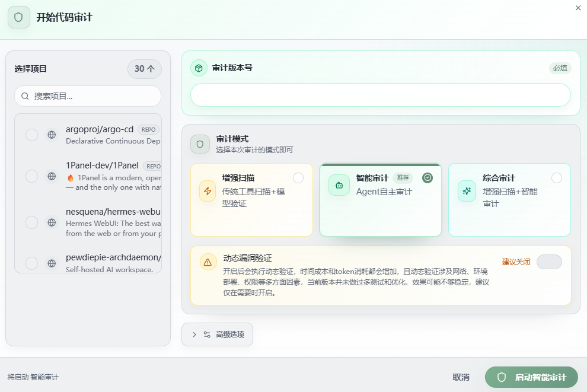Select the pewdiepie-archdaemon project radio button
587x392 pixels.
(32, 263)
